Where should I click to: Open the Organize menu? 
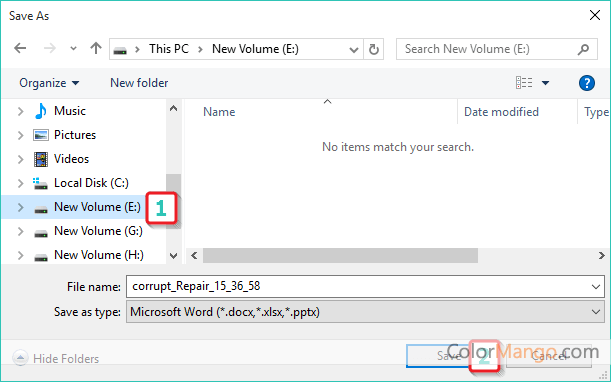pos(49,83)
